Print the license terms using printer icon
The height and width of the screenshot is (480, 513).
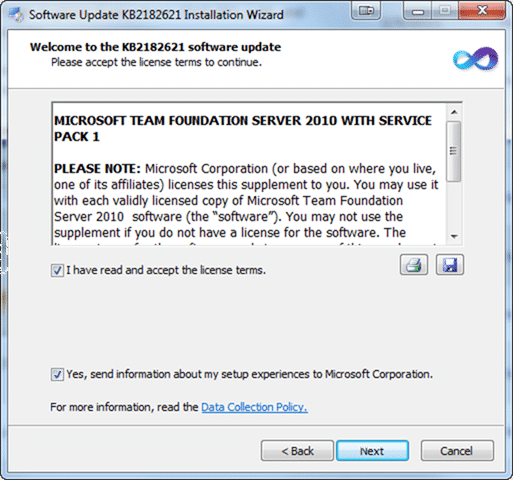click(x=414, y=265)
